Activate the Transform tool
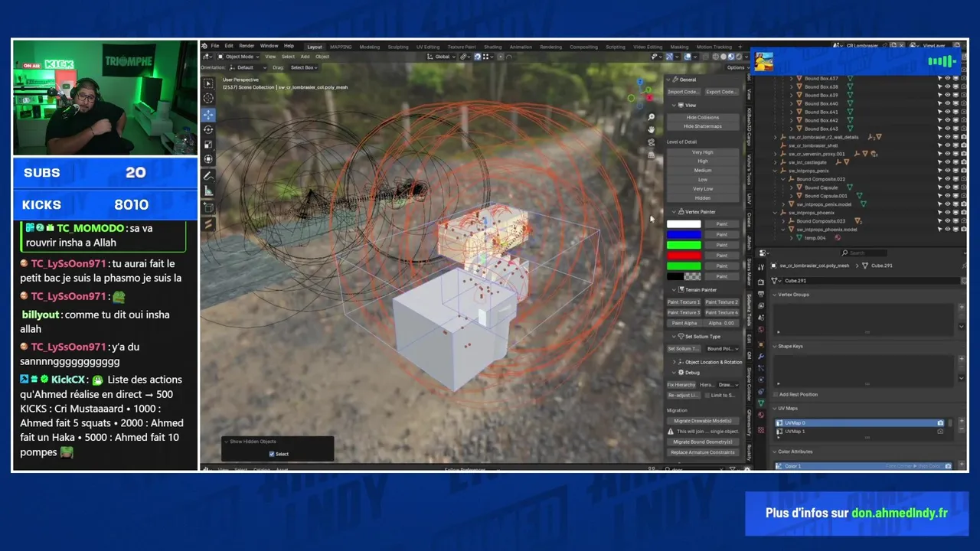 click(x=208, y=159)
